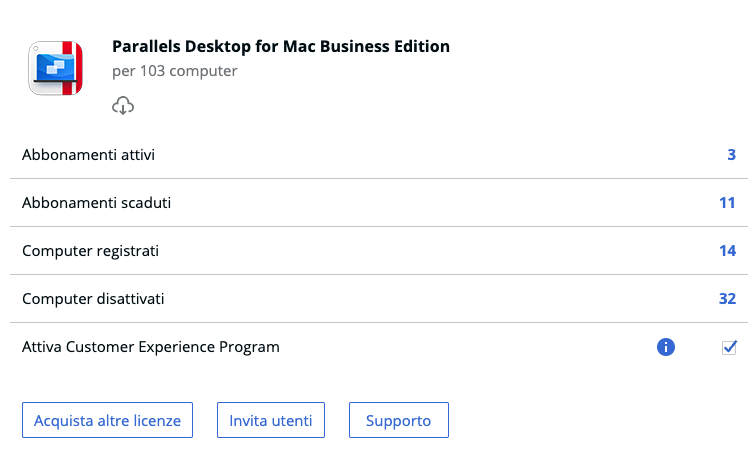The image size is (755, 453).
Task: Click the cloud download icon
Action: point(123,105)
